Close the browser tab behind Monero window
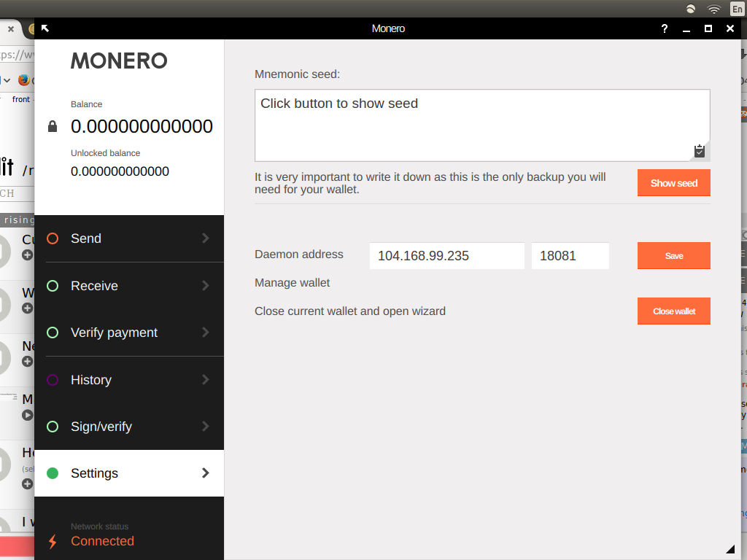 click(11, 29)
